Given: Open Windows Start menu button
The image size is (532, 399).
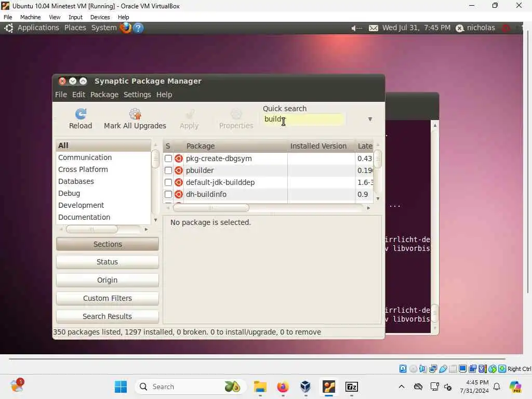Looking at the screenshot, I should point(121,387).
